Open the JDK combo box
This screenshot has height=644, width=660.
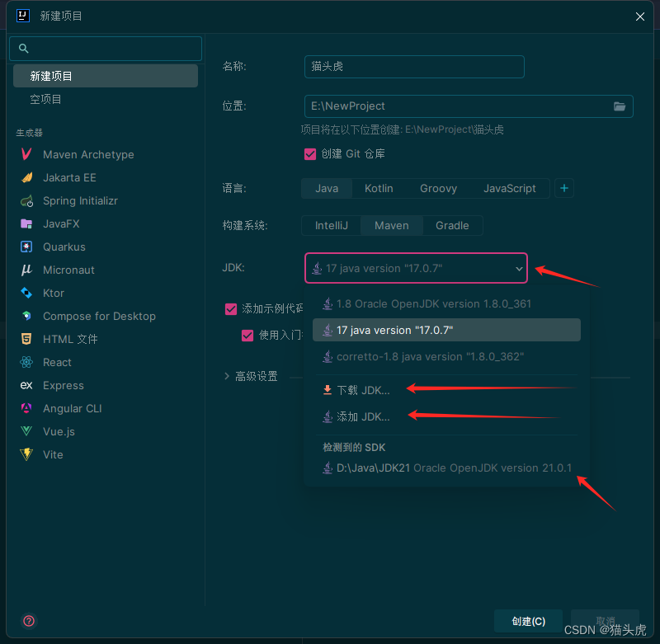(x=416, y=268)
